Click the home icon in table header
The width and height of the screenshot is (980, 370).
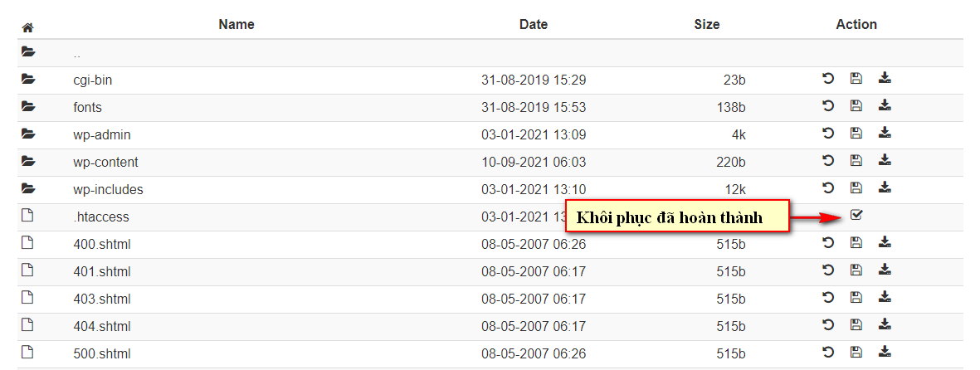[27, 27]
